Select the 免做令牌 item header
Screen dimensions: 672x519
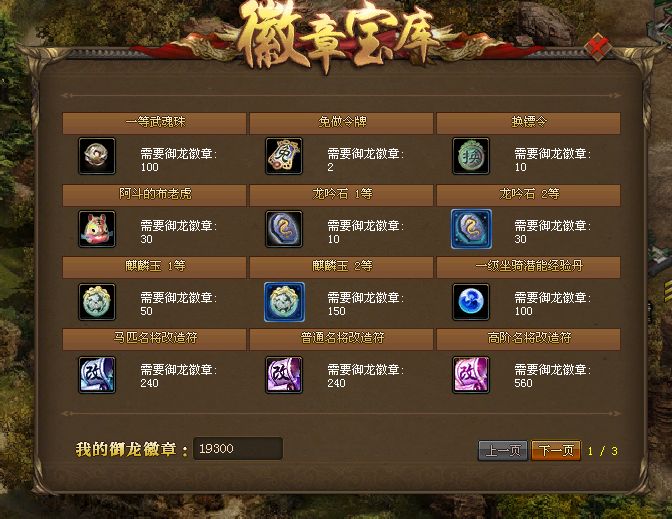(341, 123)
